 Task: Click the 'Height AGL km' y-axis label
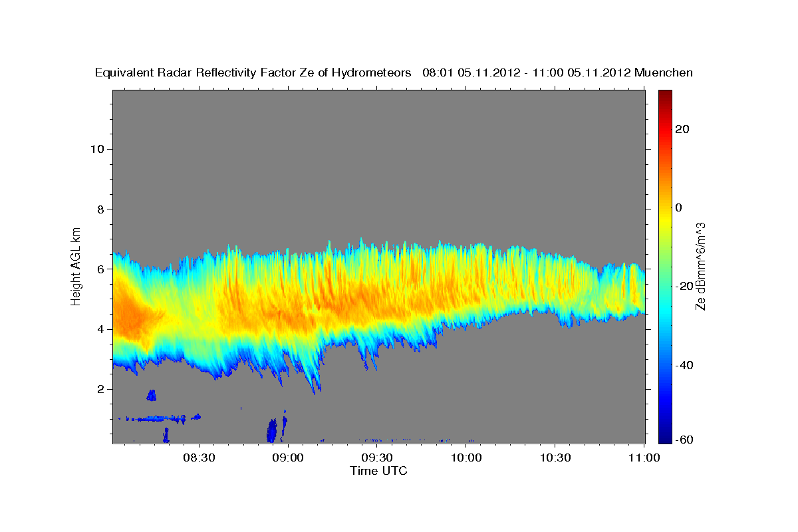pos(76,265)
